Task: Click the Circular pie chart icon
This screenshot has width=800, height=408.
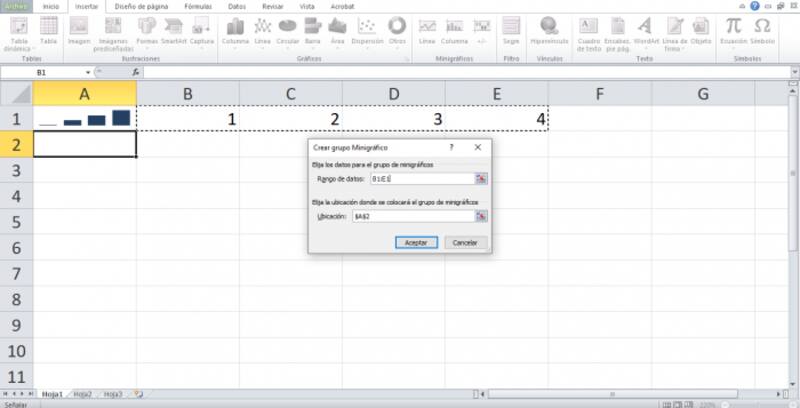Action: [287, 29]
